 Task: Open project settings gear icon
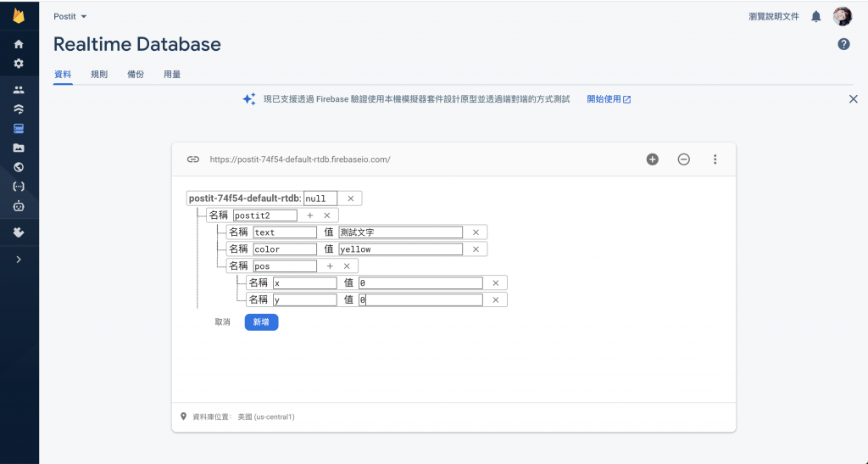[x=19, y=63]
